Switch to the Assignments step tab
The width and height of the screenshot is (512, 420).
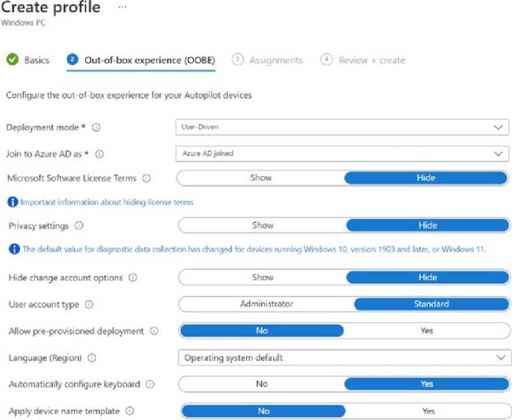click(x=275, y=60)
